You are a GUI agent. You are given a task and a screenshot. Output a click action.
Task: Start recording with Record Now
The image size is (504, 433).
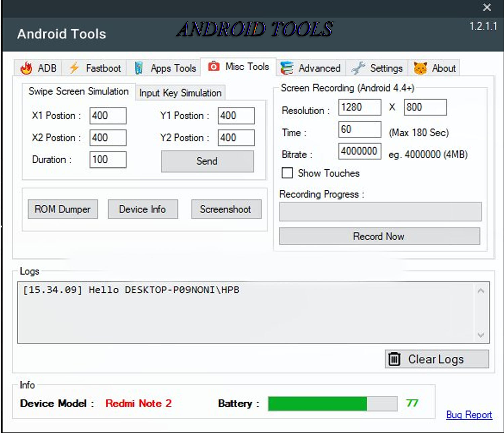click(379, 236)
